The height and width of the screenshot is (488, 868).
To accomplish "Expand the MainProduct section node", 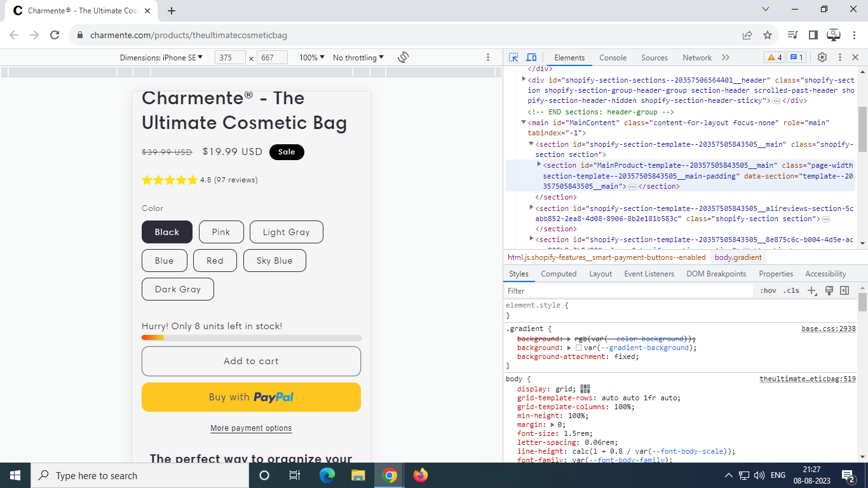I will pos(539,165).
